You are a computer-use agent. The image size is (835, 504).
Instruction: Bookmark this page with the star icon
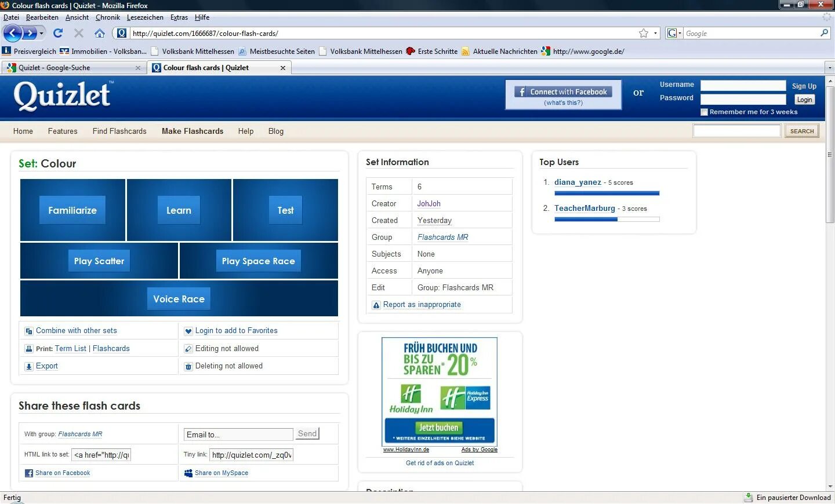[644, 33]
